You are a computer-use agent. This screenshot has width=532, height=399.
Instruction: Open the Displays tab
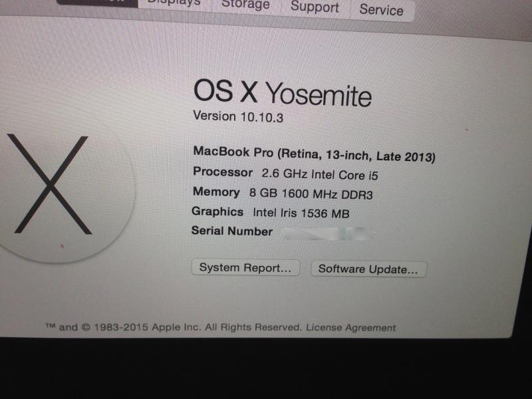coord(175,4)
